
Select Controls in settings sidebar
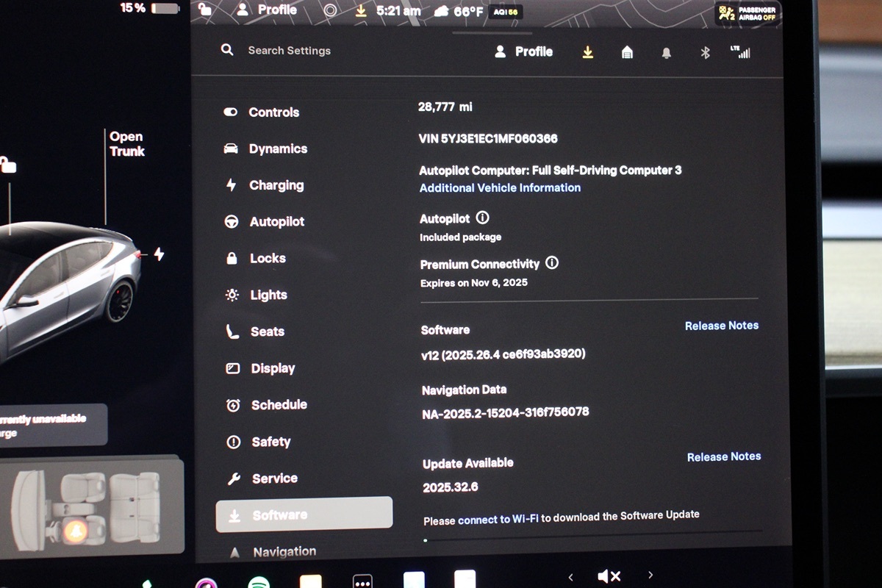(x=273, y=112)
